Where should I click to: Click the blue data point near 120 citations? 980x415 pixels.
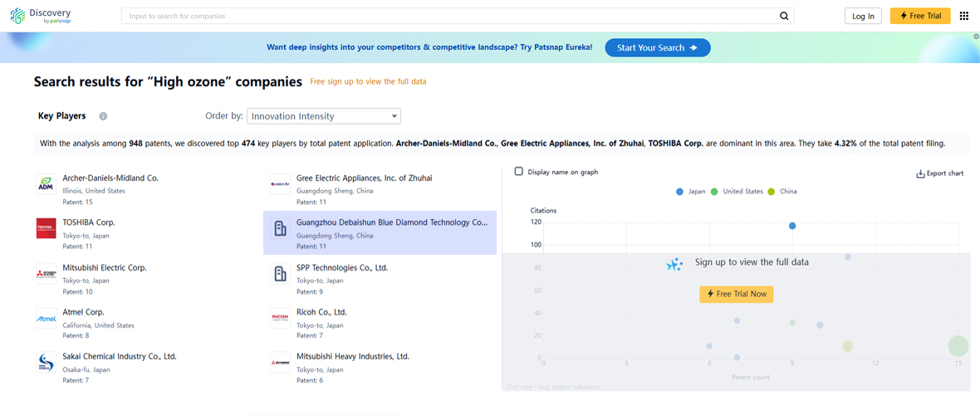pos(791,226)
